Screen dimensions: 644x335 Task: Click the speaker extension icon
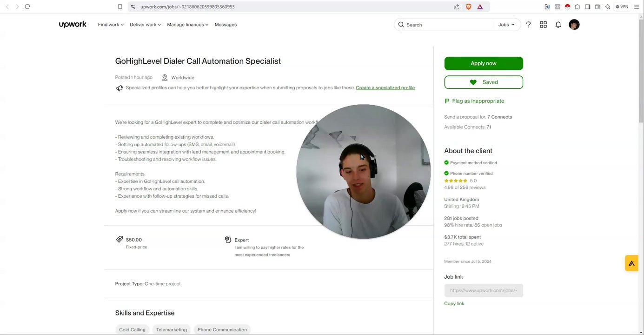pos(547,7)
